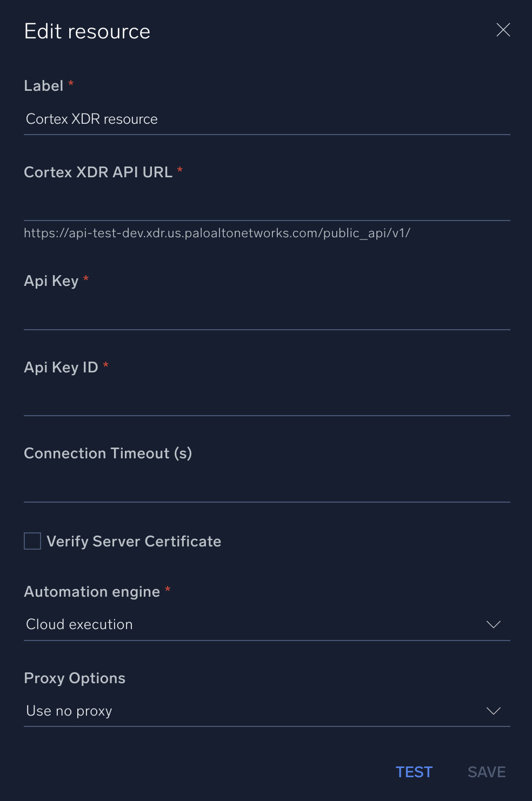Click the Edit resource dialog title
532x801 pixels.
(87, 31)
